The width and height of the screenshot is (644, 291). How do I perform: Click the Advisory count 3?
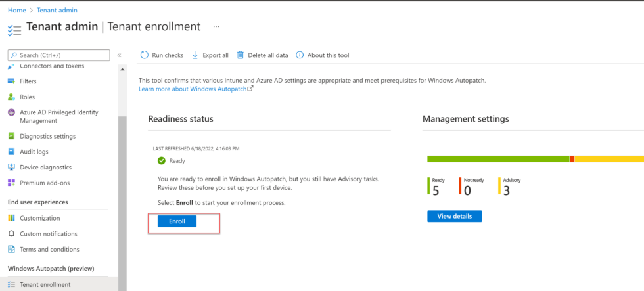click(507, 190)
